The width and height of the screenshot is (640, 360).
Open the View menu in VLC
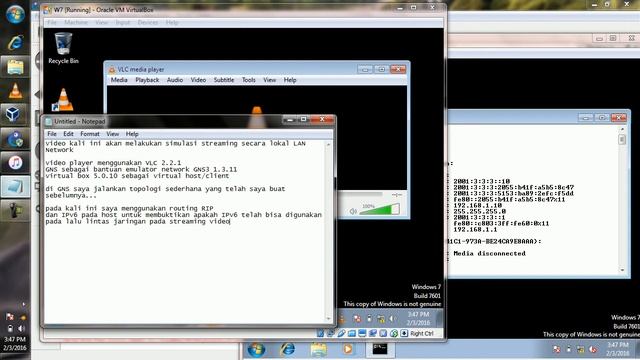click(269, 80)
